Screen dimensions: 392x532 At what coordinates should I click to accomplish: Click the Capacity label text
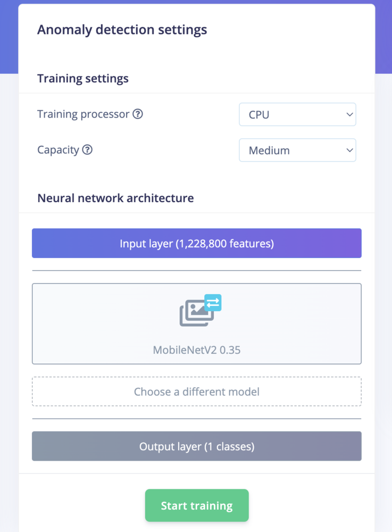pyautogui.click(x=58, y=150)
